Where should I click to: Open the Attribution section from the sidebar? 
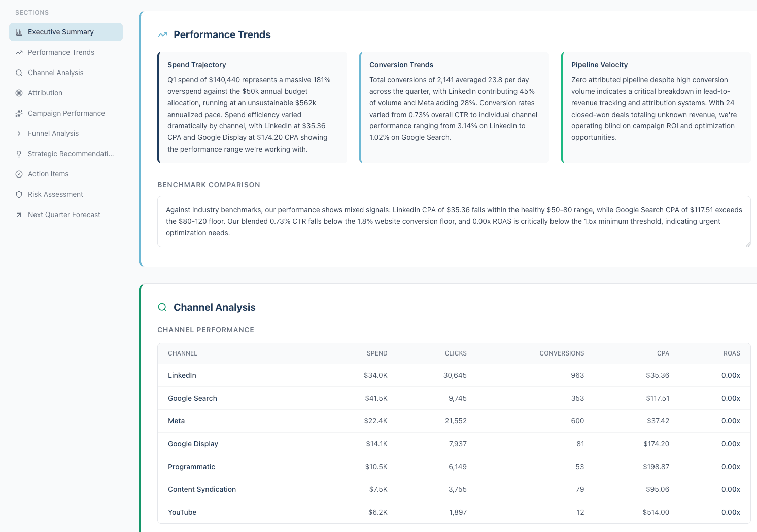[x=45, y=93]
